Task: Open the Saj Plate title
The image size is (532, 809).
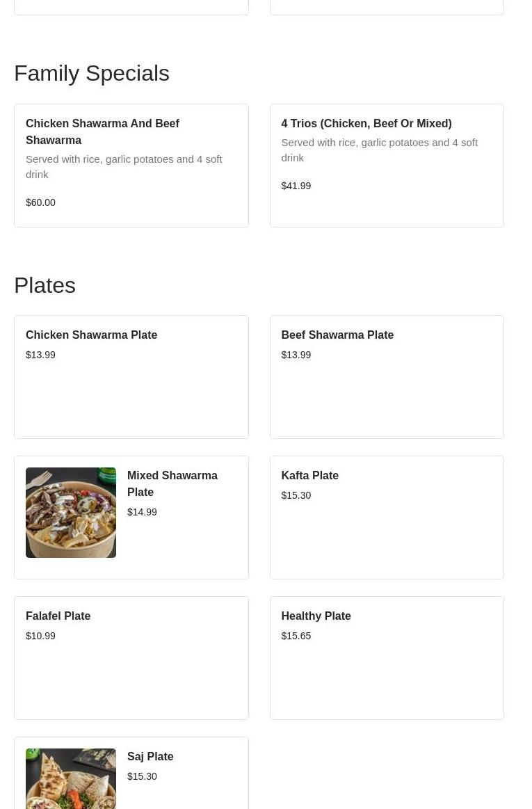Action: pyautogui.click(x=150, y=757)
